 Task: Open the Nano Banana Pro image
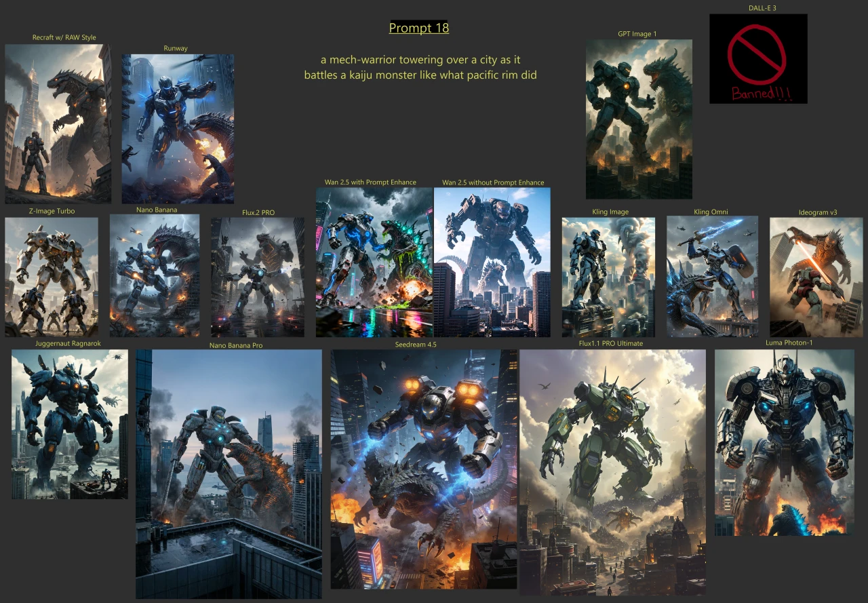pos(229,475)
